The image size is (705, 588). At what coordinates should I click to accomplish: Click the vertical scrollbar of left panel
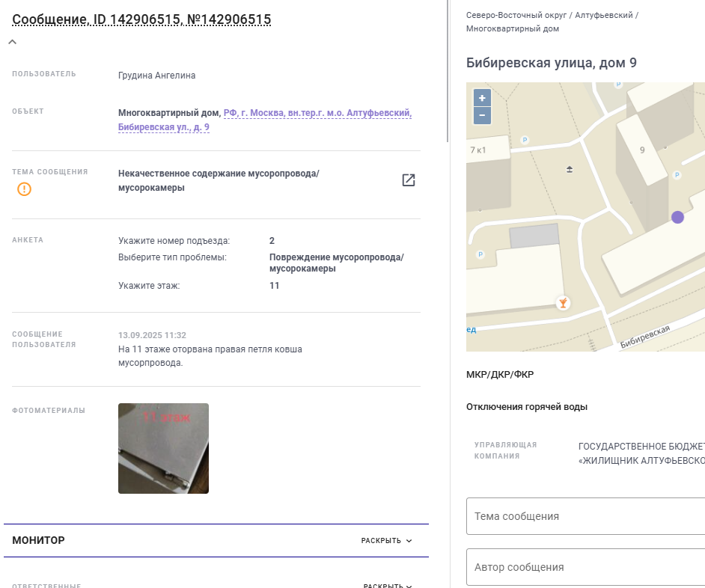pos(448,71)
